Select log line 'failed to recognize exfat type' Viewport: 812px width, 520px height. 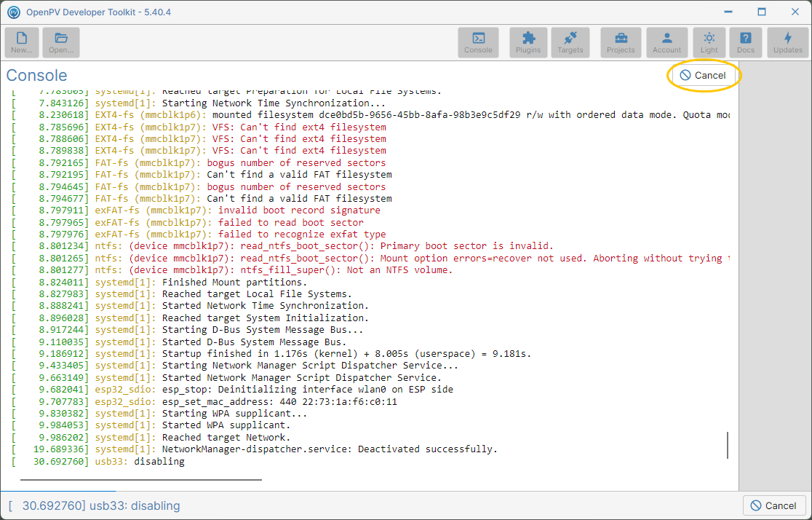tap(199, 235)
